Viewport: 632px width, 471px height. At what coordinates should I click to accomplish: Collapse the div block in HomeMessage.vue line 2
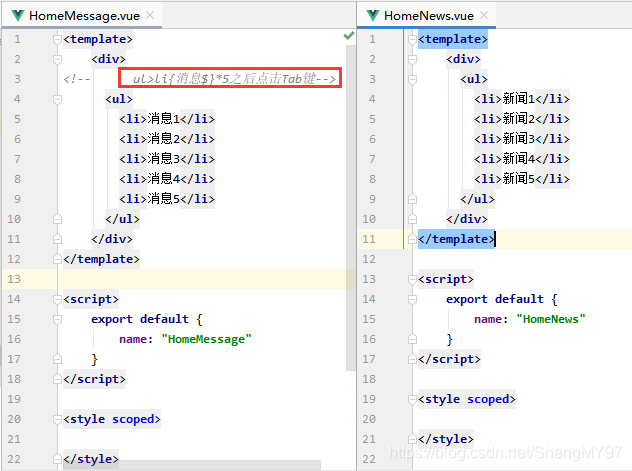(57, 60)
